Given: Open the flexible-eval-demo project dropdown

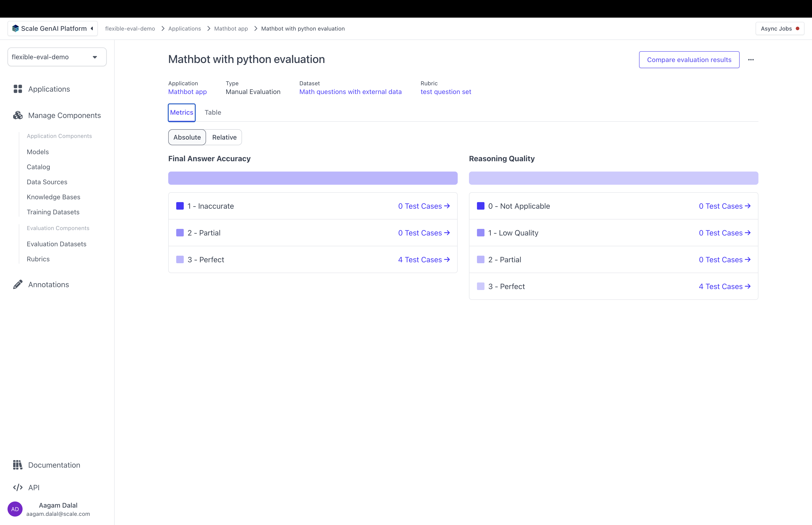Looking at the screenshot, I should [57, 57].
